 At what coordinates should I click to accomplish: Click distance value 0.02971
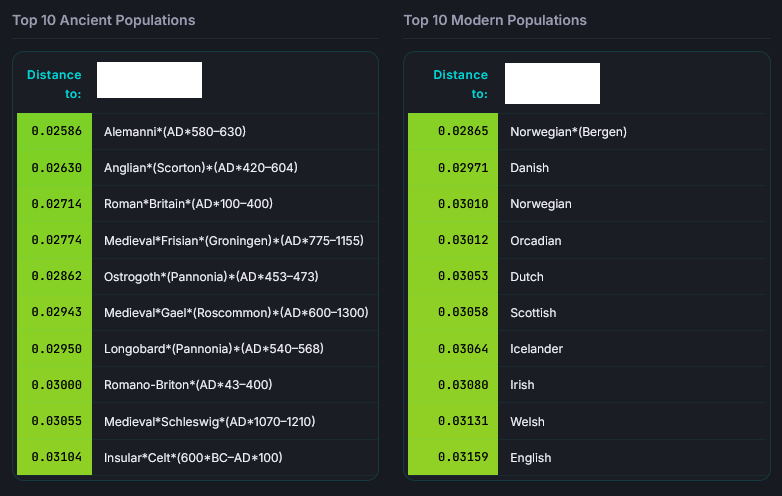(463, 167)
